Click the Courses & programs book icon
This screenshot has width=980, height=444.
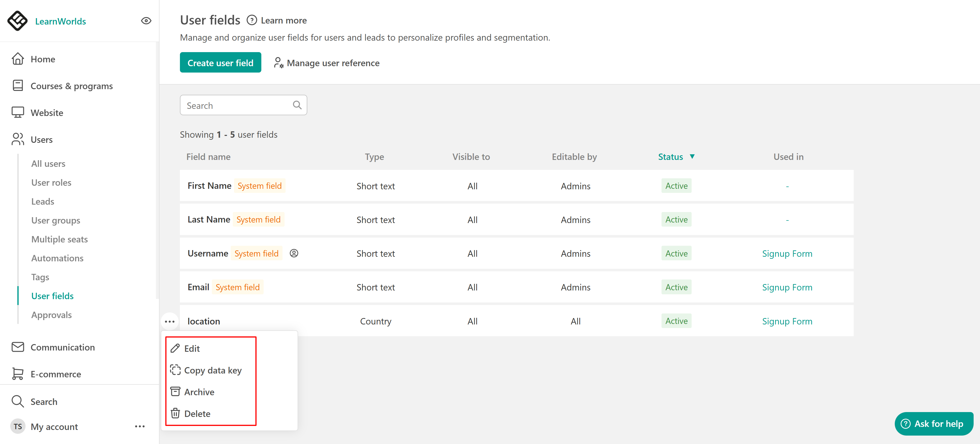(18, 86)
